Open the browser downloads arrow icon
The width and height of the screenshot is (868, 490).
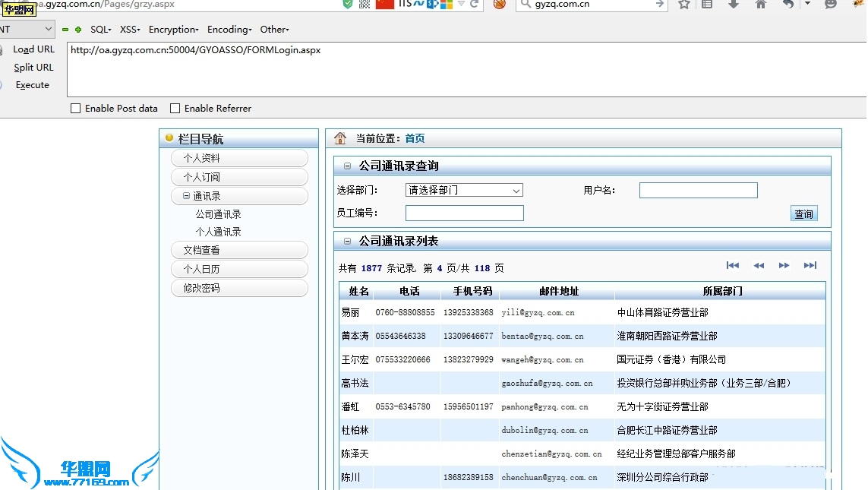tap(733, 5)
